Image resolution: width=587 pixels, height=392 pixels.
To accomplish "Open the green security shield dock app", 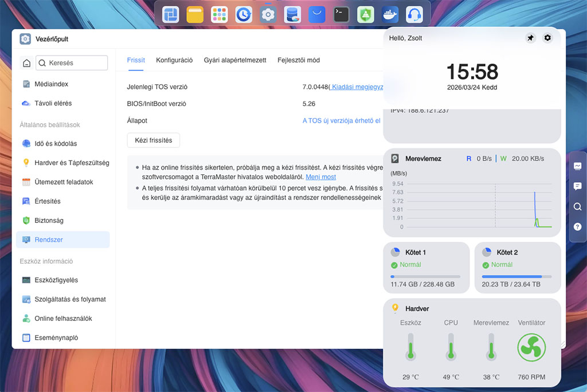I will (x=365, y=14).
